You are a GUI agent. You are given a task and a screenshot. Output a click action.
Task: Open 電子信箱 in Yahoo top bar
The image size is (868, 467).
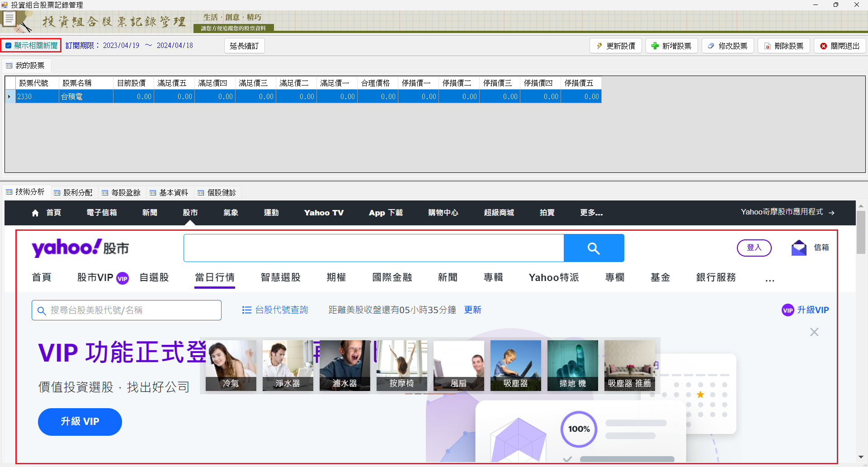point(102,213)
